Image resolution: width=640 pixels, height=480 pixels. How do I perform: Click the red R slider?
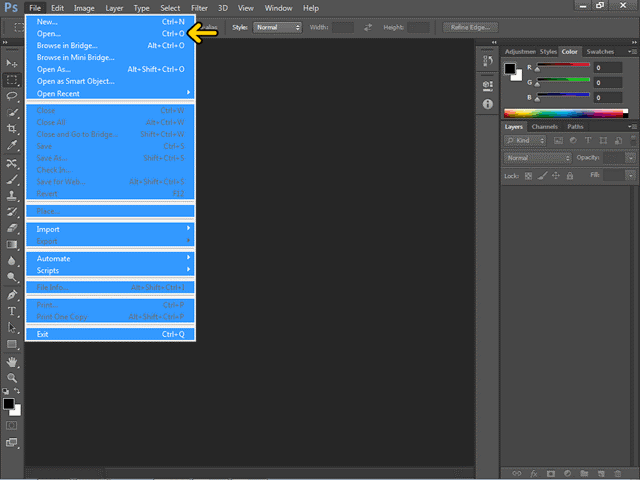click(563, 65)
